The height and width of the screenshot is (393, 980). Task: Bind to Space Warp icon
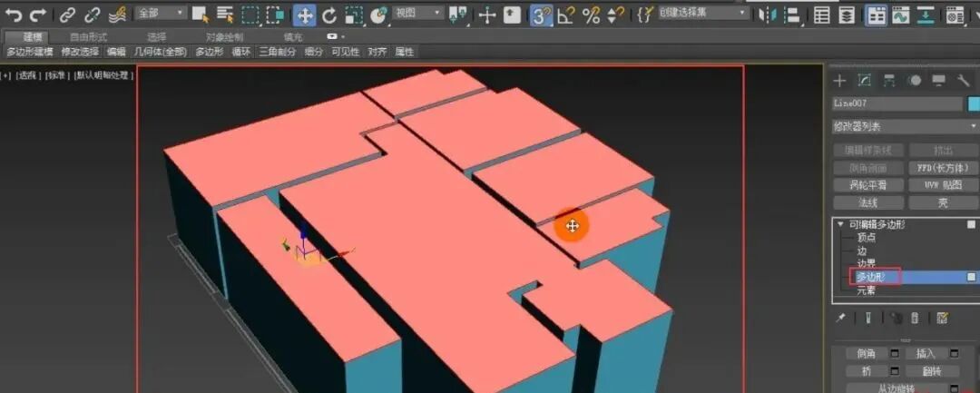(118, 15)
